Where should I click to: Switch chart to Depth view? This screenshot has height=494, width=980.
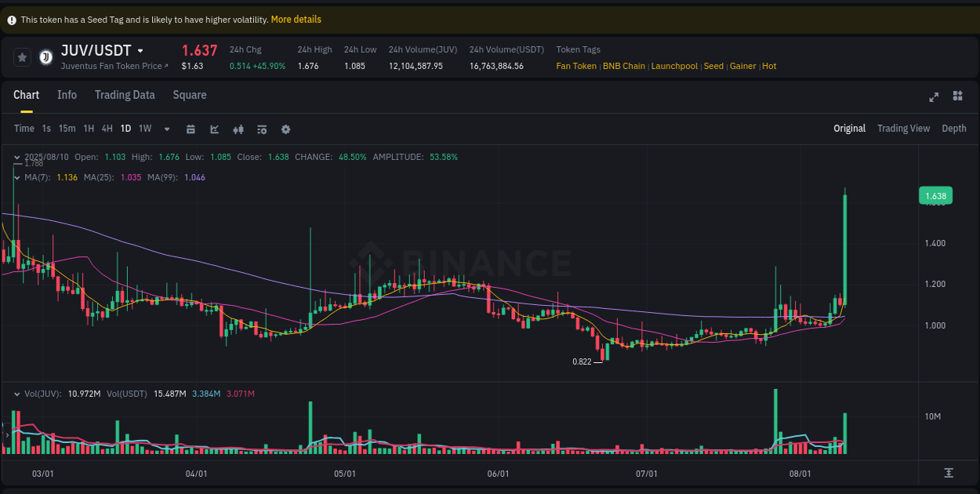[x=954, y=128]
